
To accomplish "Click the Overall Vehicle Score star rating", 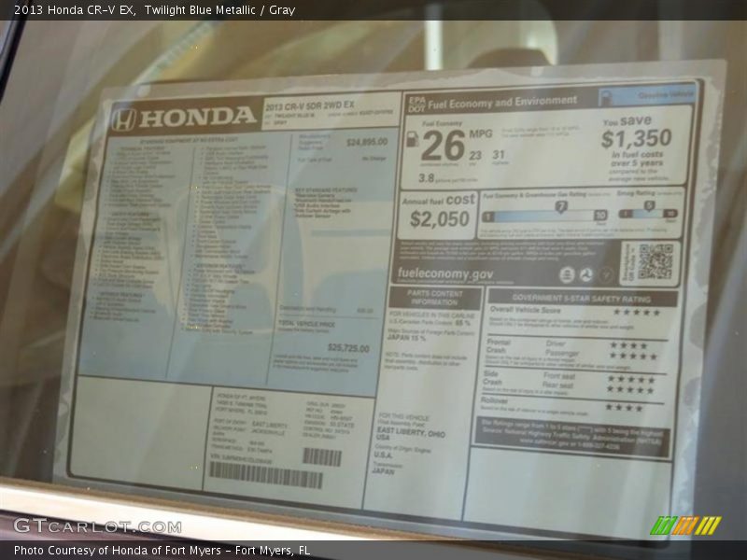I will coord(637,313).
